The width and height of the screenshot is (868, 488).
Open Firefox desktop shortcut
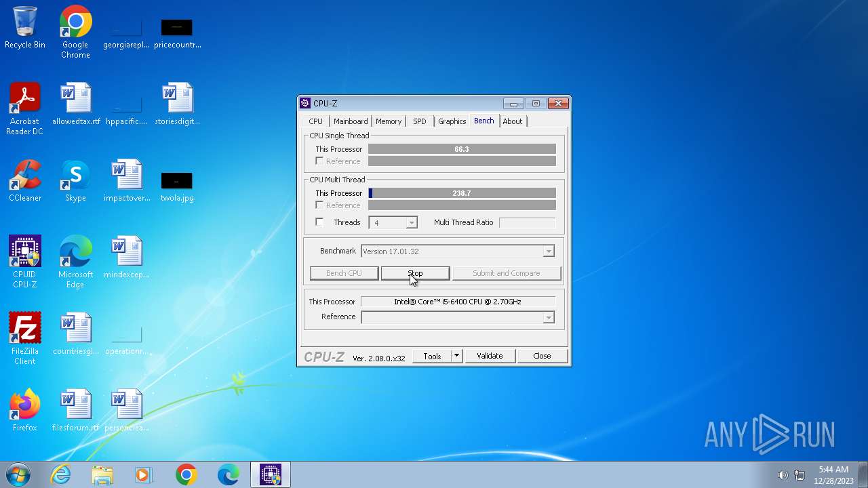click(x=25, y=410)
